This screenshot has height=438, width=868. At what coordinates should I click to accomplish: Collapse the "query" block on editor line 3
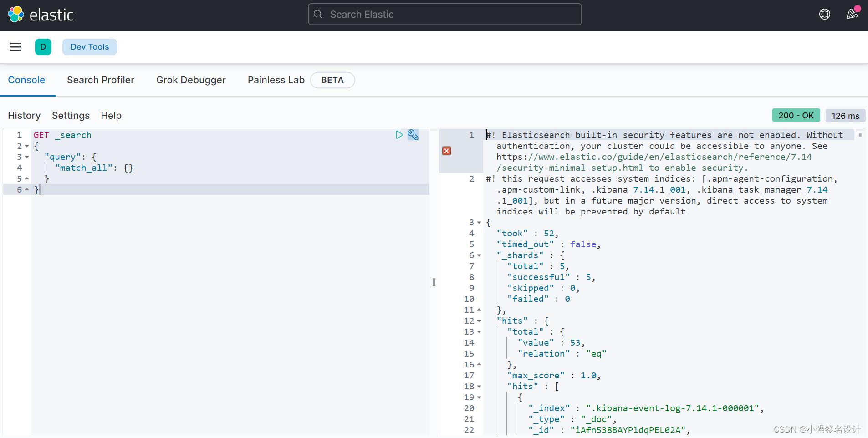[27, 157]
